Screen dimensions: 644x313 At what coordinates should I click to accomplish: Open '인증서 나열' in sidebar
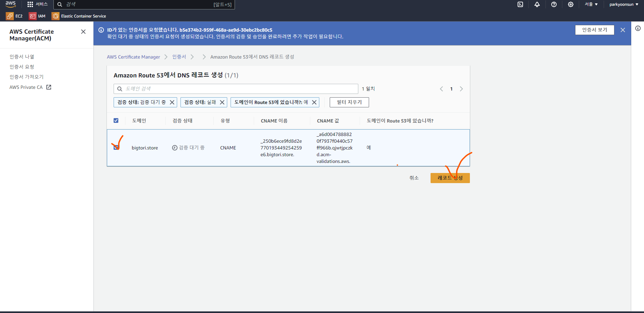tap(22, 57)
